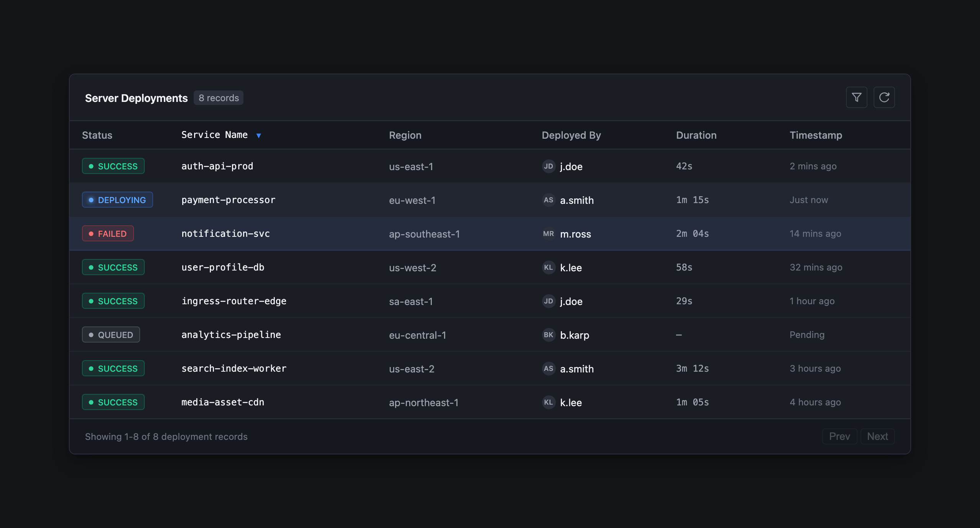Click duration 42s
The width and height of the screenshot is (980, 528).
[x=684, y=166]
